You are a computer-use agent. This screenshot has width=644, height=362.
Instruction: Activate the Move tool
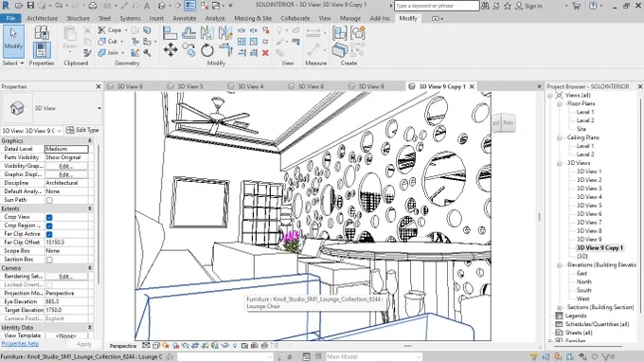[x=170, y=50]
